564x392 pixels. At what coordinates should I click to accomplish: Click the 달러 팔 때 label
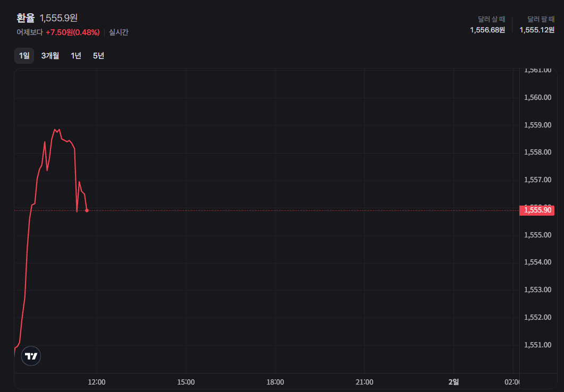pos(541,19)
